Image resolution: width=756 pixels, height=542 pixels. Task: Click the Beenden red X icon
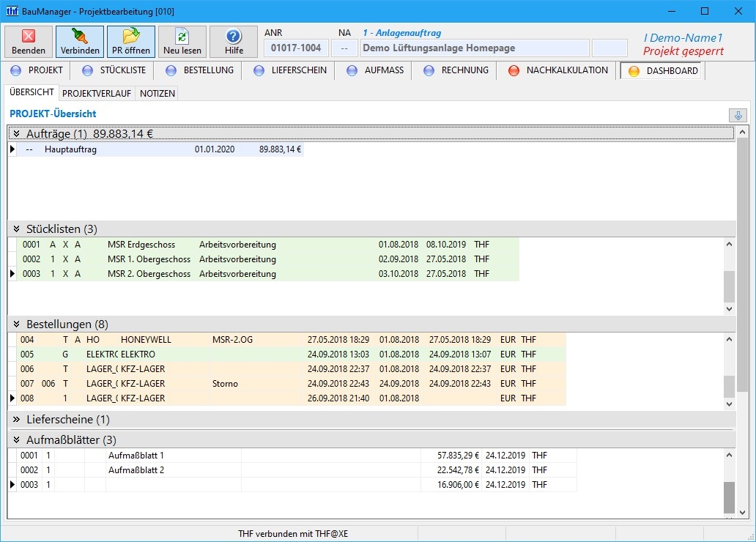coord(29,37)
